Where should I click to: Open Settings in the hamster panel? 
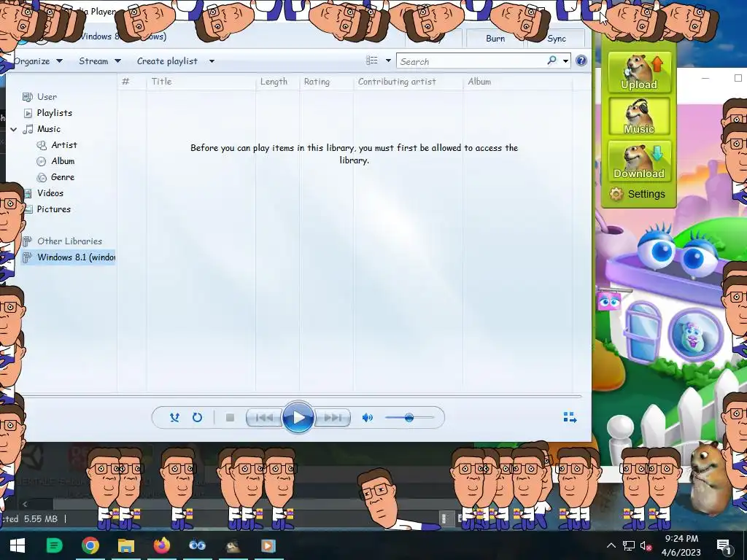pyautogui.click(x=638, y=194)
